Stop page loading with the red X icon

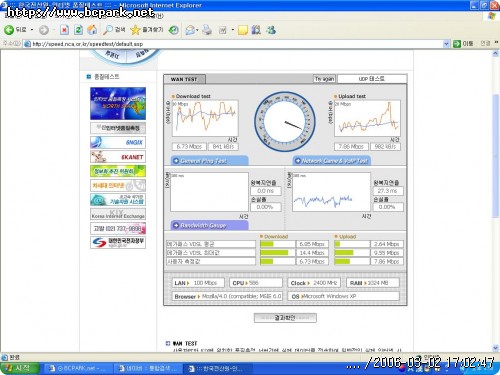point(64,30)
